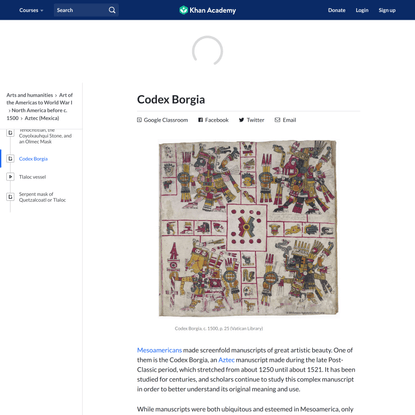Open the Tlaloc vessel video lesson
This screenshot has height=415, width=415.
point(32,177)
